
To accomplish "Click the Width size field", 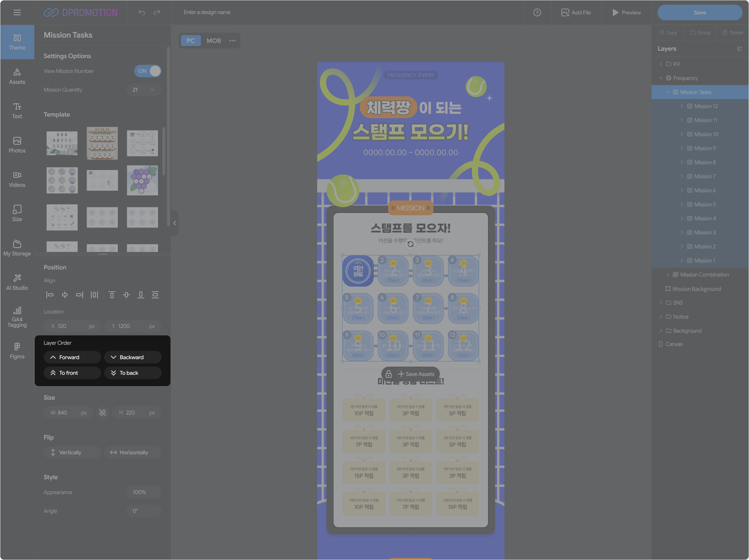I will click(68, 413).
